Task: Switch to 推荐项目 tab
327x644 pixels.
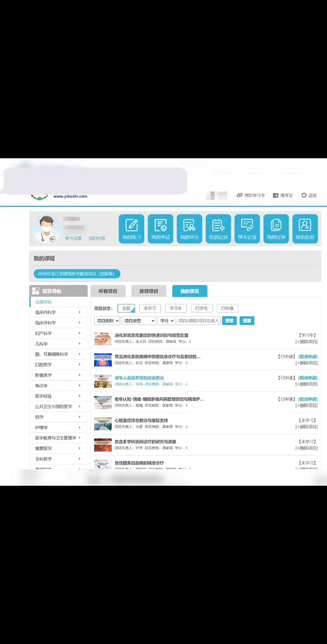Action: point(149,291)
